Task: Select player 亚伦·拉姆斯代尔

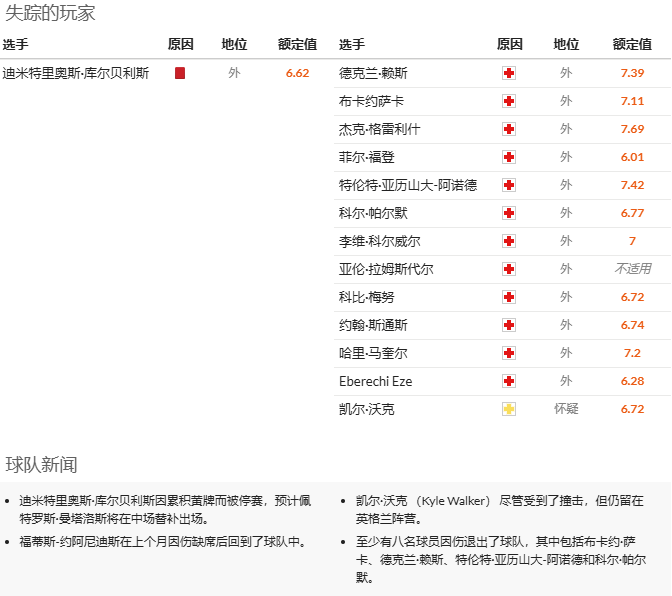Action: tap(386, 269)
